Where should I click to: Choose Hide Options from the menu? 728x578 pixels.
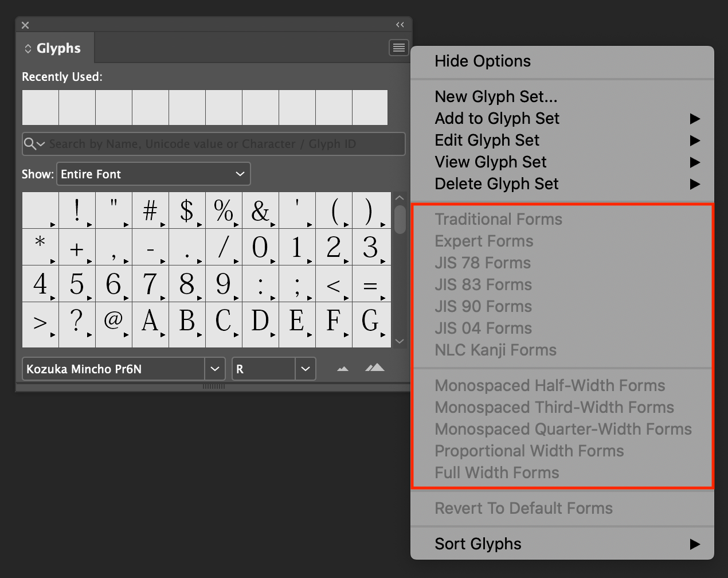[562, 61]
